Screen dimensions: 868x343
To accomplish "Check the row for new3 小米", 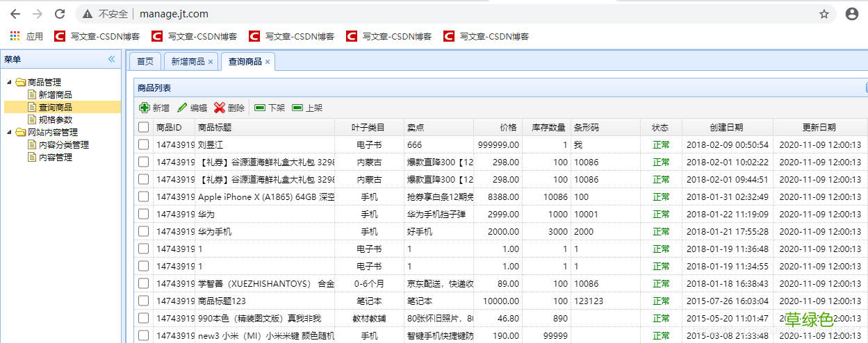I will tap(143, 335).
